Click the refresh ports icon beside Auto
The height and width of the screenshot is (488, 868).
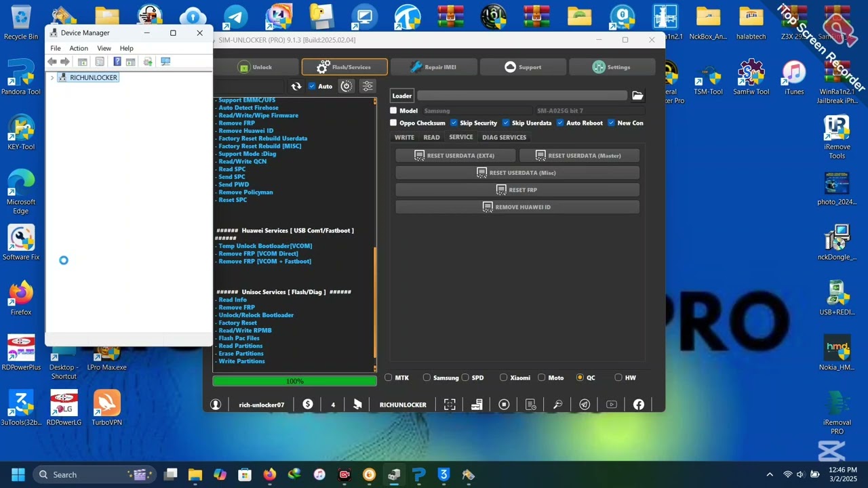click(296, 86)
